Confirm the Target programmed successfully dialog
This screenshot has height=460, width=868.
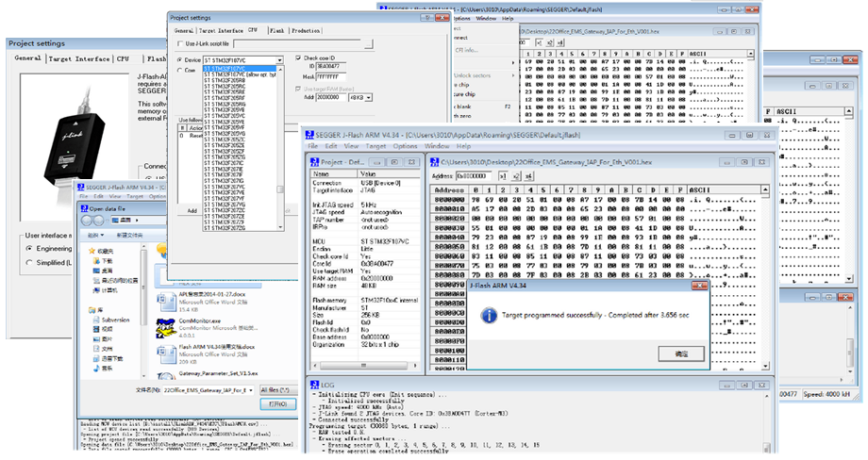[681, 353]
